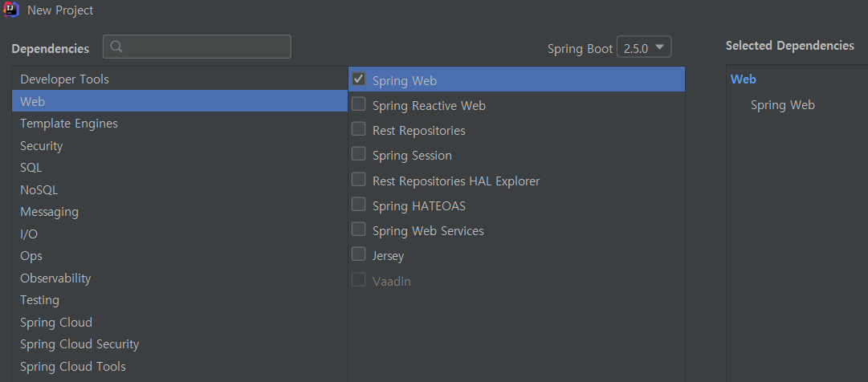The width and height of the screenshot is (868, 382).
Task: Open the Template Engines category
Action: [x=180, y=124]
